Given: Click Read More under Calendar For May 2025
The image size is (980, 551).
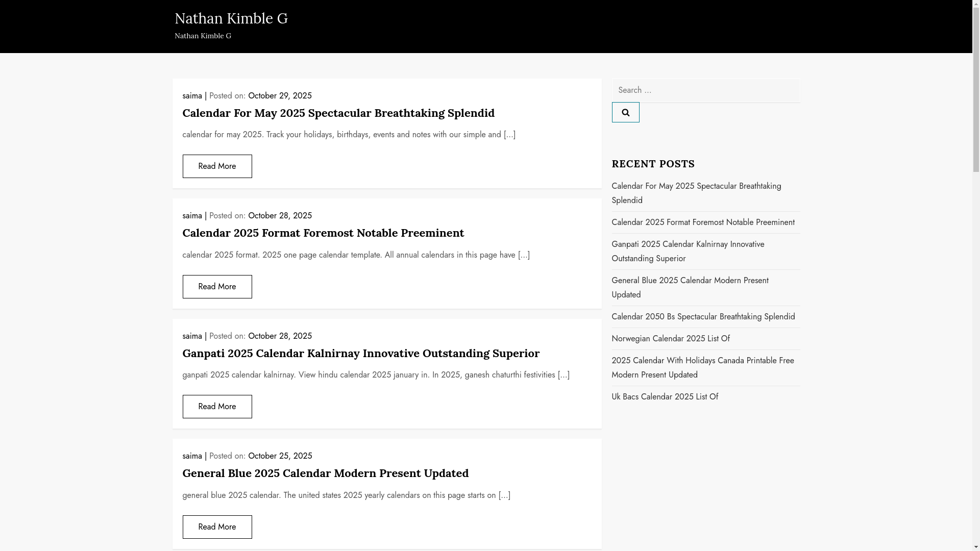Looking at the screenshot, I should click(217, 166).
